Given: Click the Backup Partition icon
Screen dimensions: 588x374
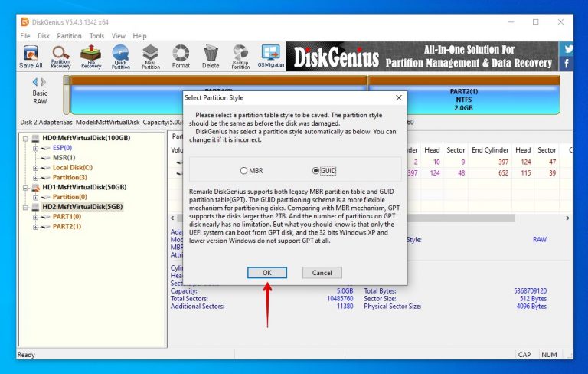Looking at the screenshot, I should pos(240,57).
